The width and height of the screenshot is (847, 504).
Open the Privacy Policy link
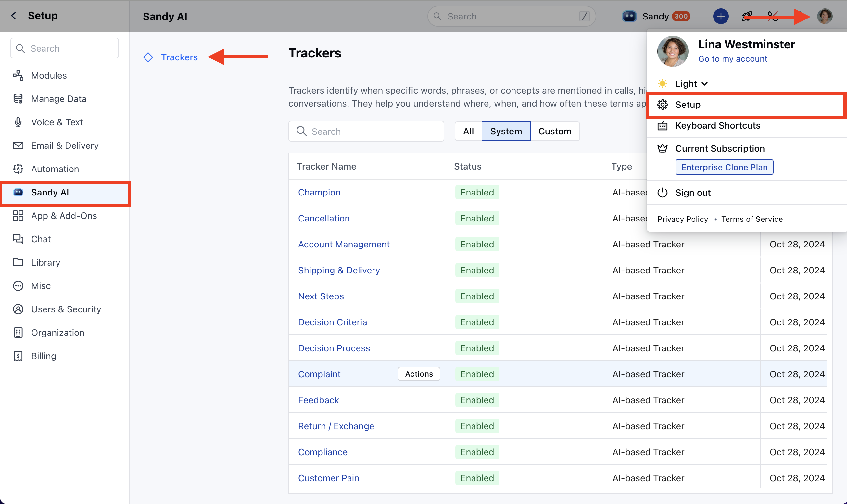(683, 219)
